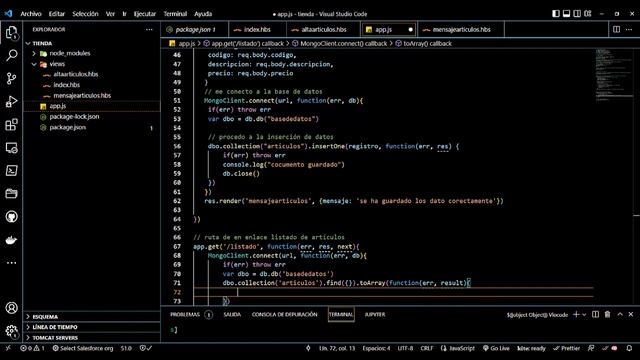
Task: Open the terminal launch profile dropdown
Action: click(x=584, y=314)
